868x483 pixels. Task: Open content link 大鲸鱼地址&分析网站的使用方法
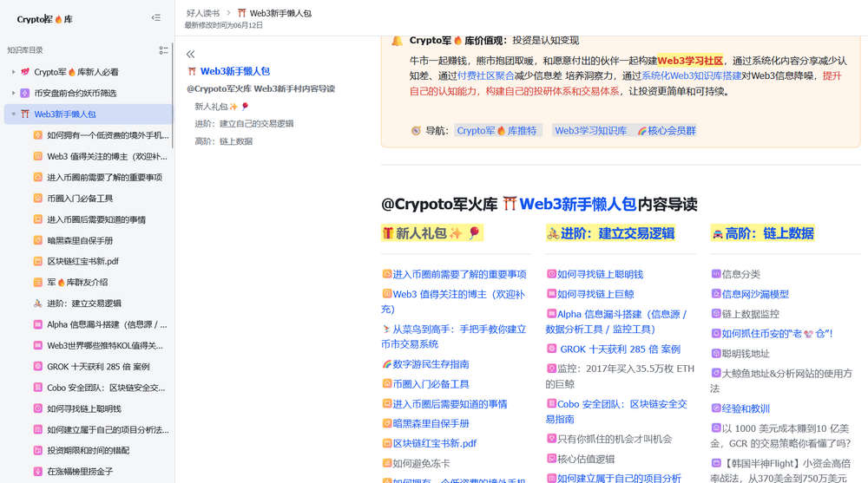[782, 381]
